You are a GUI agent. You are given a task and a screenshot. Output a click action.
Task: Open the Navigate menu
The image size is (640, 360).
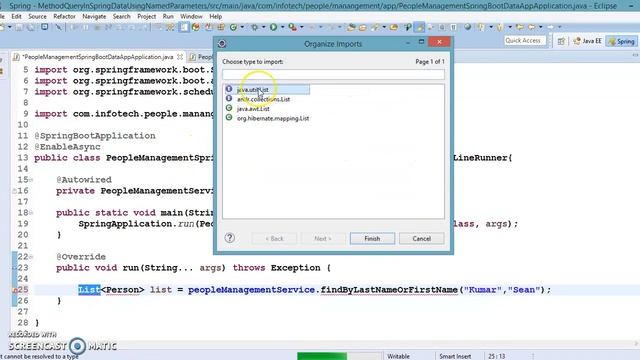click(x=94, y=16)
